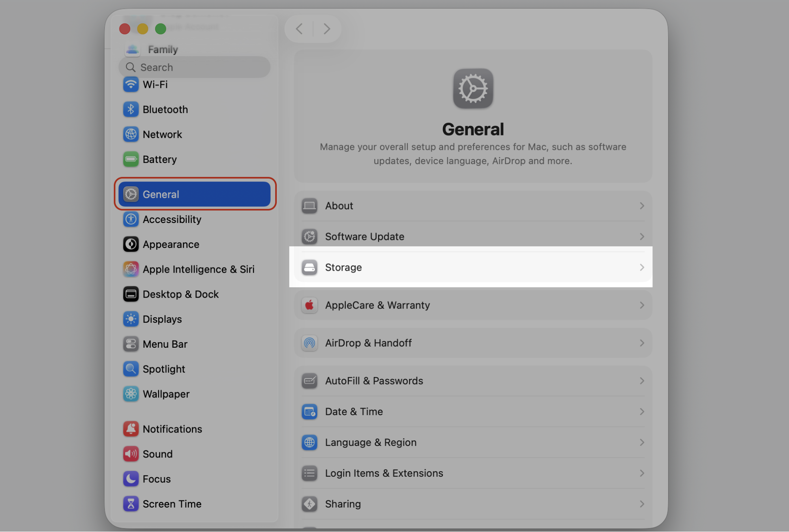Expand the Storage row chevron

(x=642, y=267)
